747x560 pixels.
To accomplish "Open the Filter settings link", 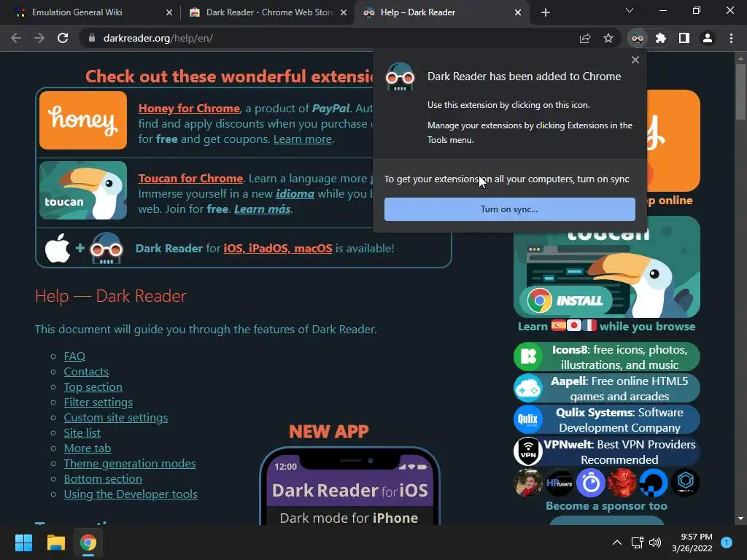I will (98, 402).
